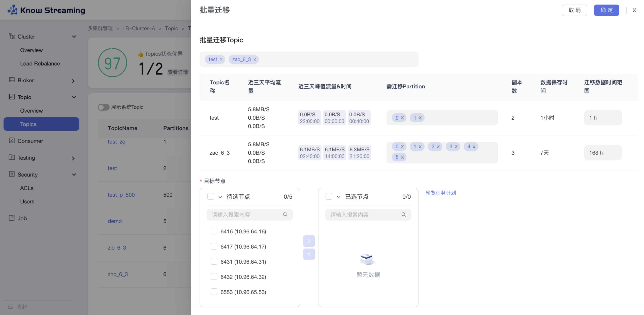The width and height of the screenshot is (644, 315).
Task: Remove partition 5 from zac_6_3
Action: tap(402, 157)
